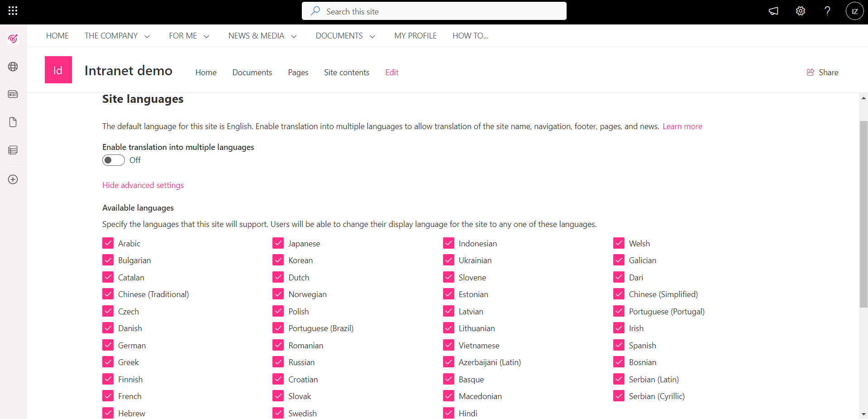Open the settings gear icon
This screenshot has width=868, height=419.
pos(801,11)
